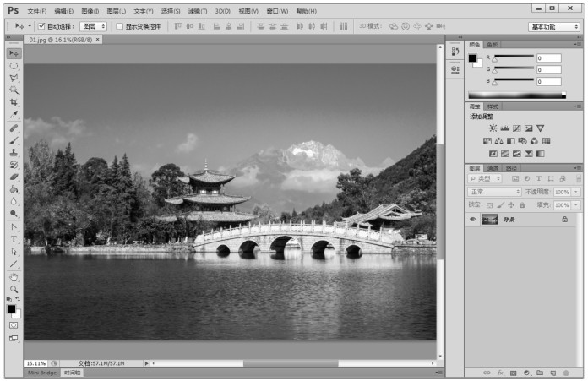The height and width of the screenshot is (381, 588).
Task: Select the Elliptical Marquee tool
Action: pos(14,65)
